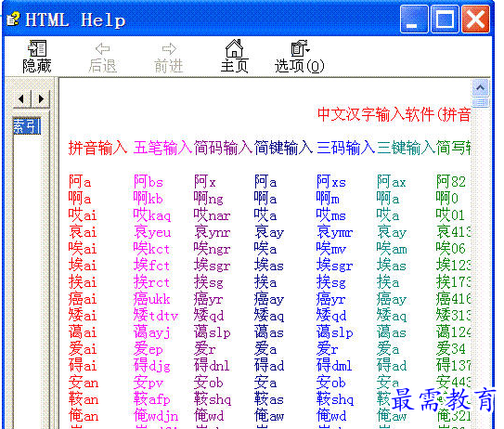Click the purple entry 碍dnl

212,365
